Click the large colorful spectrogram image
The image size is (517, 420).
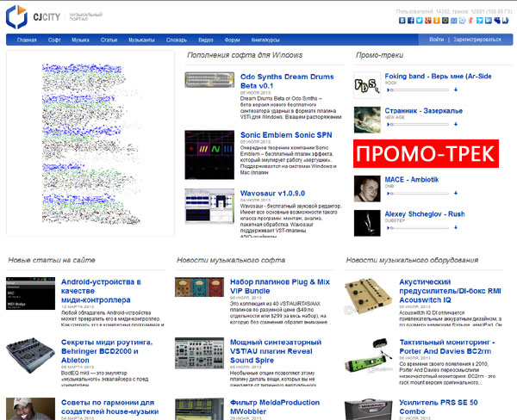[x=90, y=143]
